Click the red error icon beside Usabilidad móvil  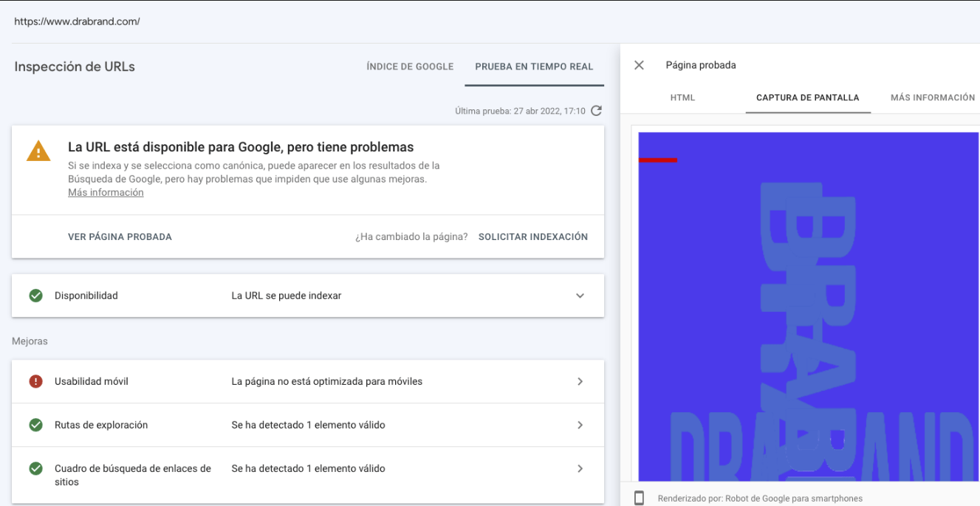coord(35,382)
